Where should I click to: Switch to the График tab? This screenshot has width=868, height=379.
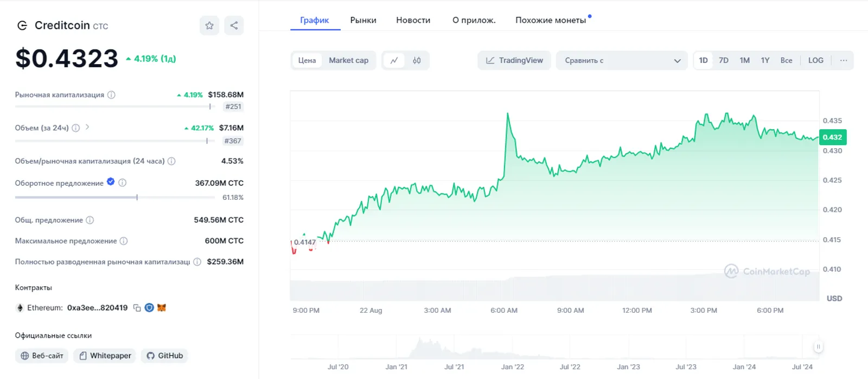tap(315, 20)
